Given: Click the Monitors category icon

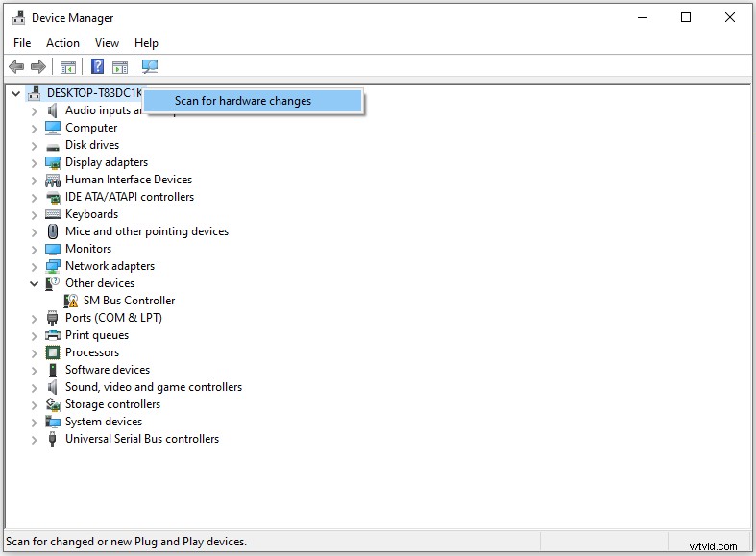Looking at the screenshot, I should click(x=53, y=249).
